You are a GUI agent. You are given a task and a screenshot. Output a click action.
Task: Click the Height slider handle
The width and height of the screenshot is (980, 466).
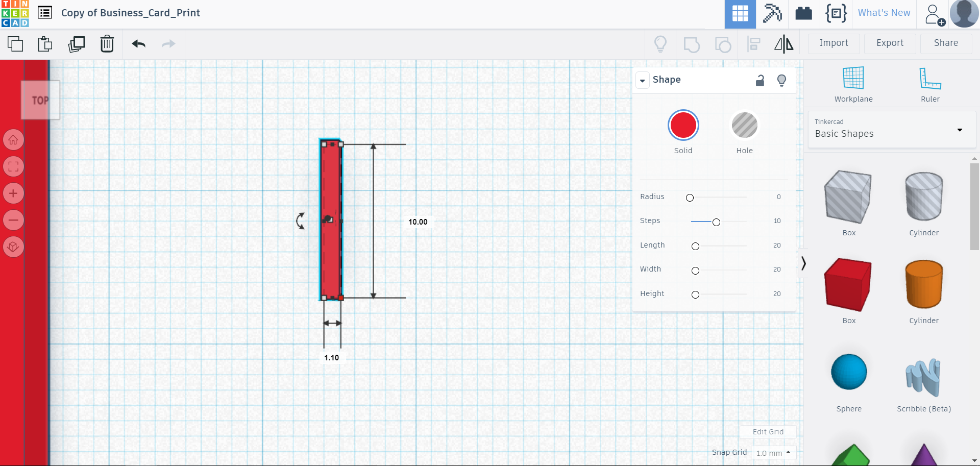695,295
